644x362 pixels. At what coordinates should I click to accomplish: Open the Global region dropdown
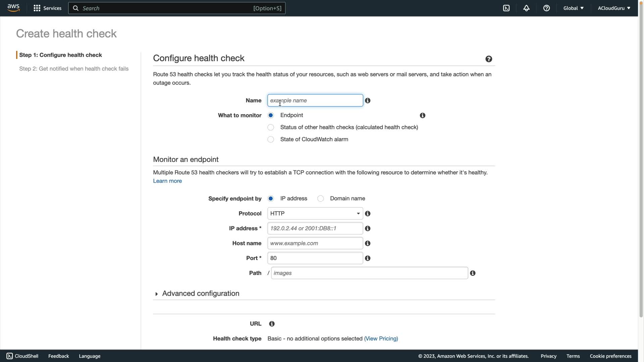573,8
